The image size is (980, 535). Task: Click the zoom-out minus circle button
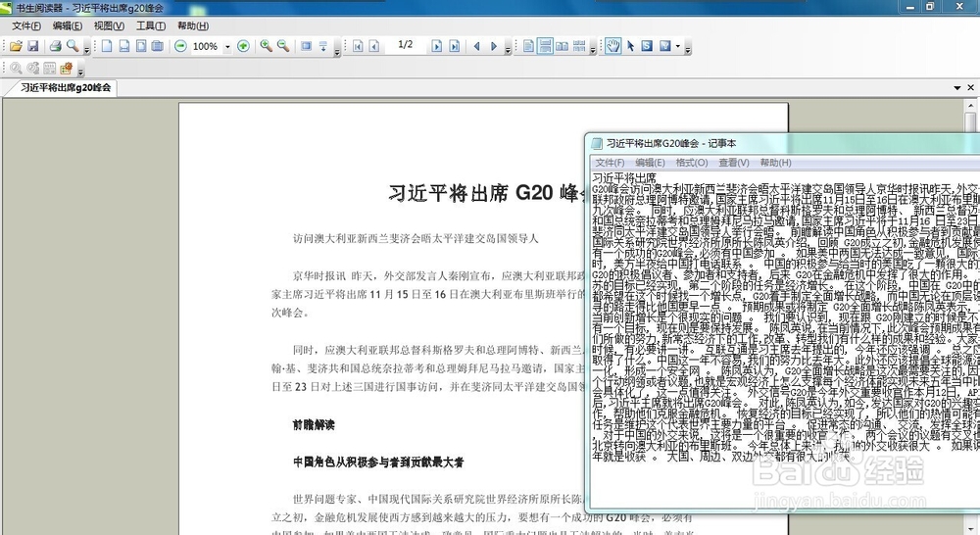(x=180, y=46)
